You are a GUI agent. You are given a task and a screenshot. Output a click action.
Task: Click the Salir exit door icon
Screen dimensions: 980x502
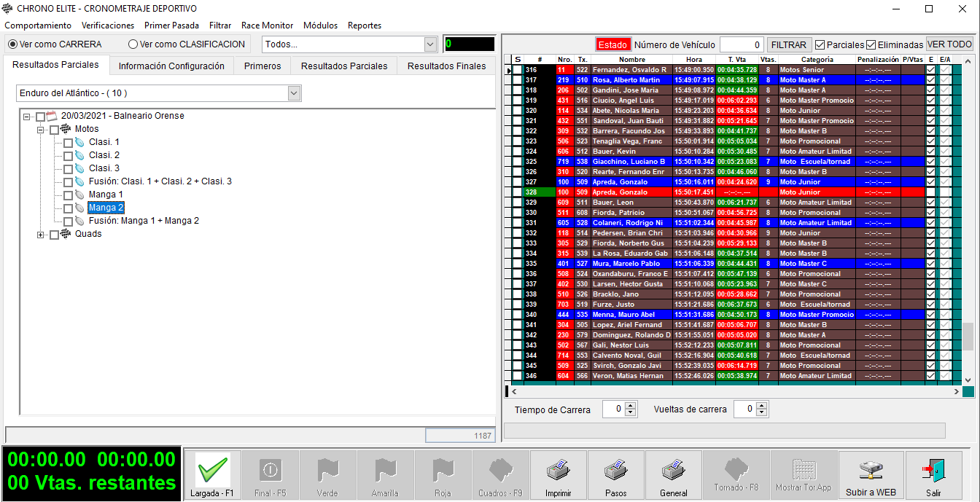(933, 471)
